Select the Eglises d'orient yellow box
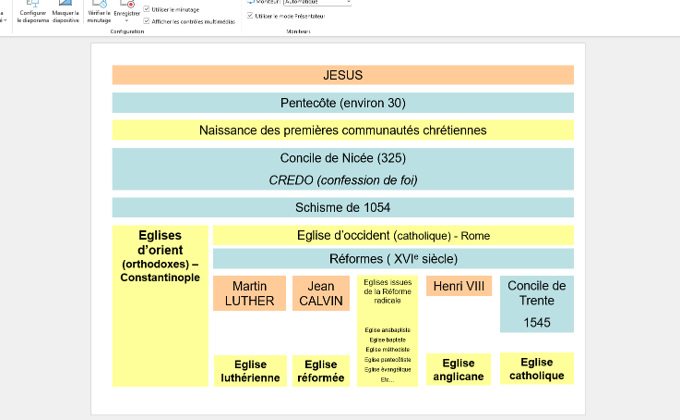 coord(160,305)
